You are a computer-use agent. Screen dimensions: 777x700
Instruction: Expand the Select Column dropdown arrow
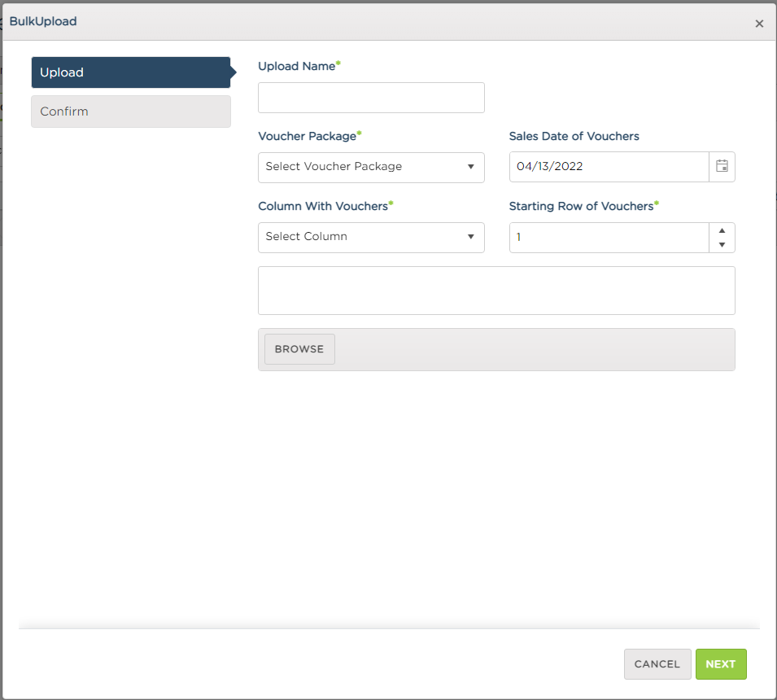pos(470,237)
